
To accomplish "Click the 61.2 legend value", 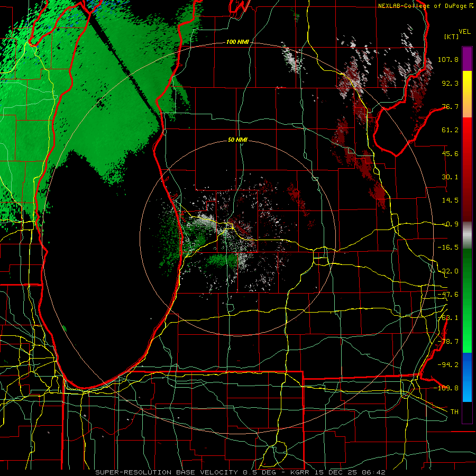I will (450, 130).
